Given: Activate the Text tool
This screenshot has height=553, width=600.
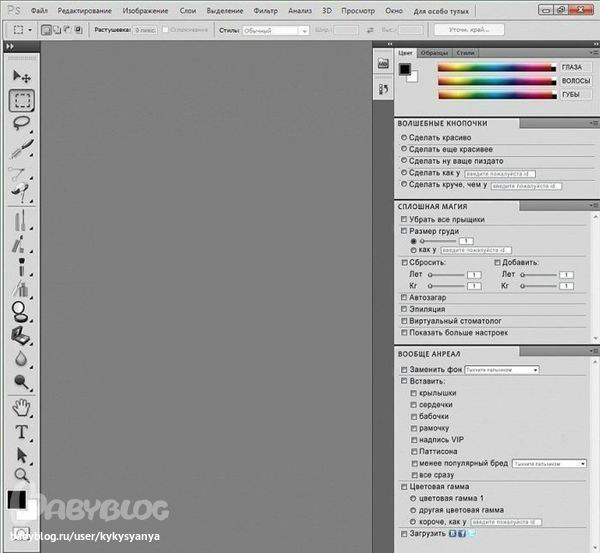Looking at the screenshot, I should coord(21,432).
